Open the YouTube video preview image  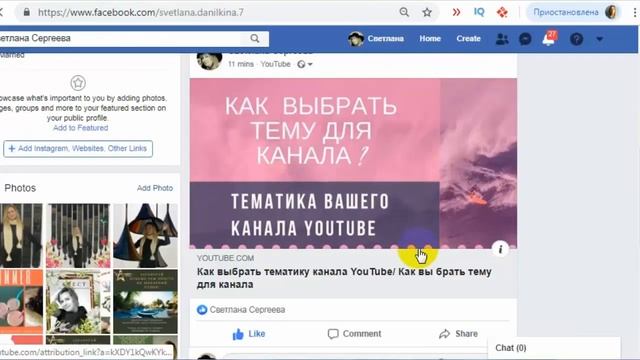pos(353,163)
